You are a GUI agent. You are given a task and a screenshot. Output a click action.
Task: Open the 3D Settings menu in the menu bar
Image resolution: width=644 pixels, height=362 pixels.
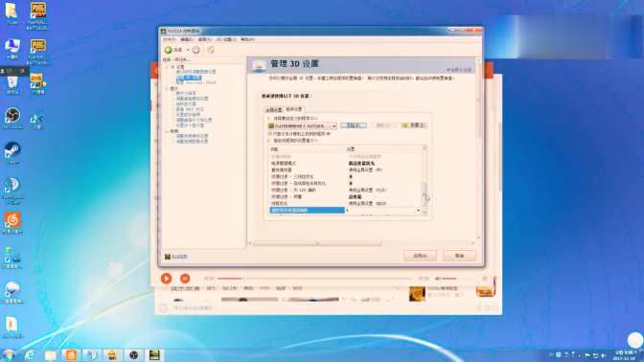tap(226, 39)
